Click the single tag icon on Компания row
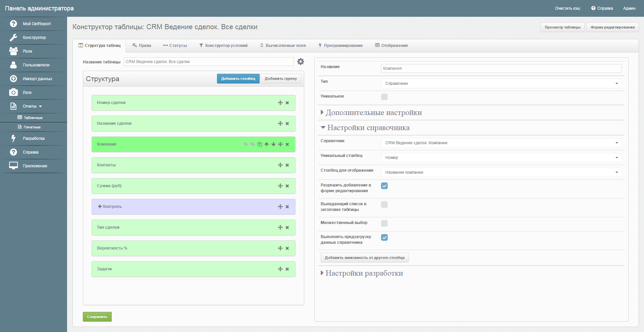Viewport: 644px width, 332px height. (x=246, y=144)
